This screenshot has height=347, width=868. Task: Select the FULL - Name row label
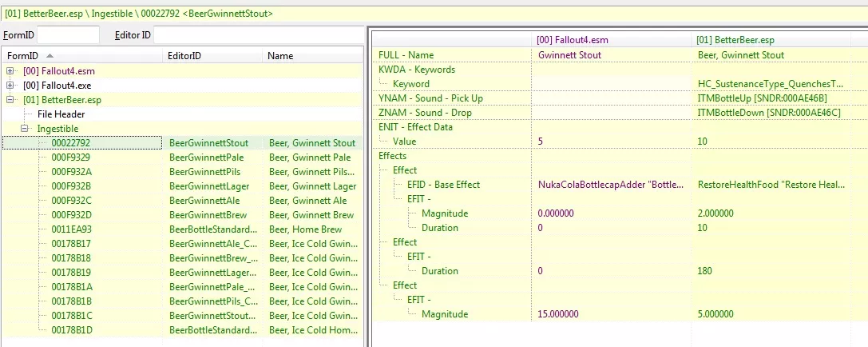[406, 55]
